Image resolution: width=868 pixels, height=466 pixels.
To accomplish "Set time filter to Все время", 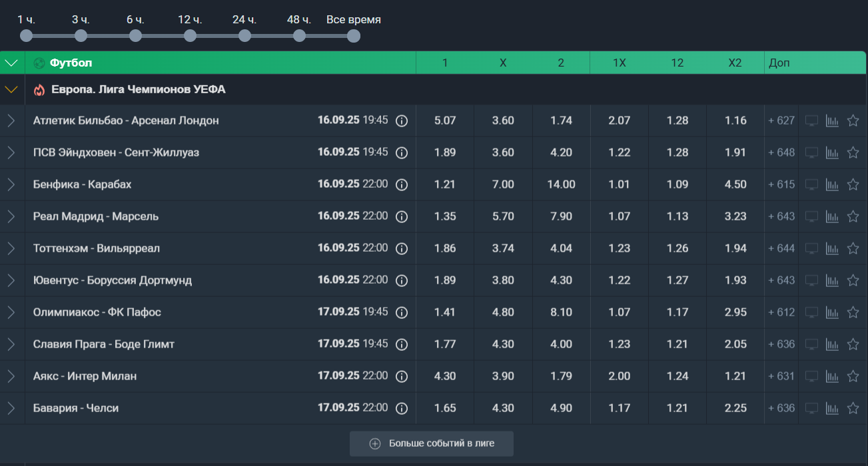I will click(354, 35).
